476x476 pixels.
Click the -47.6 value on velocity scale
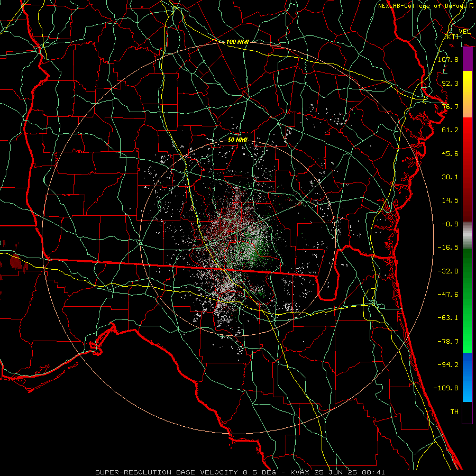tap(448, 295)
